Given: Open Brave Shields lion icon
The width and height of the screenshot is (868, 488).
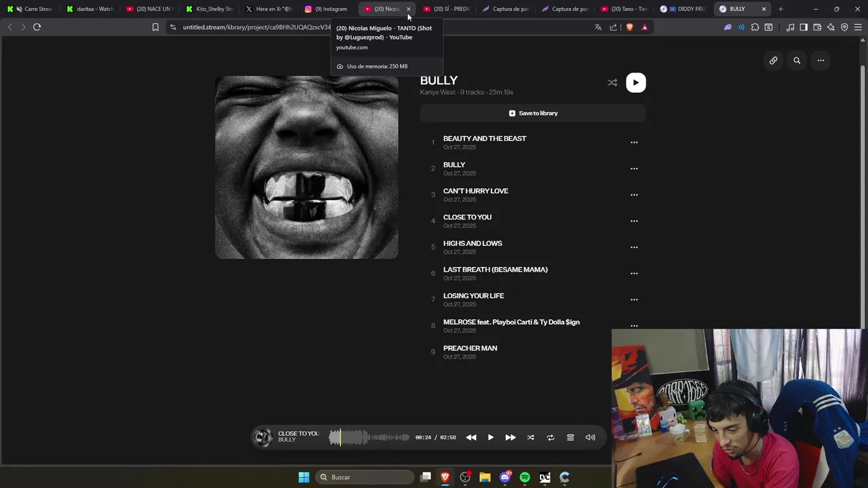Looking at the screenshot, I should click(629, 27).
